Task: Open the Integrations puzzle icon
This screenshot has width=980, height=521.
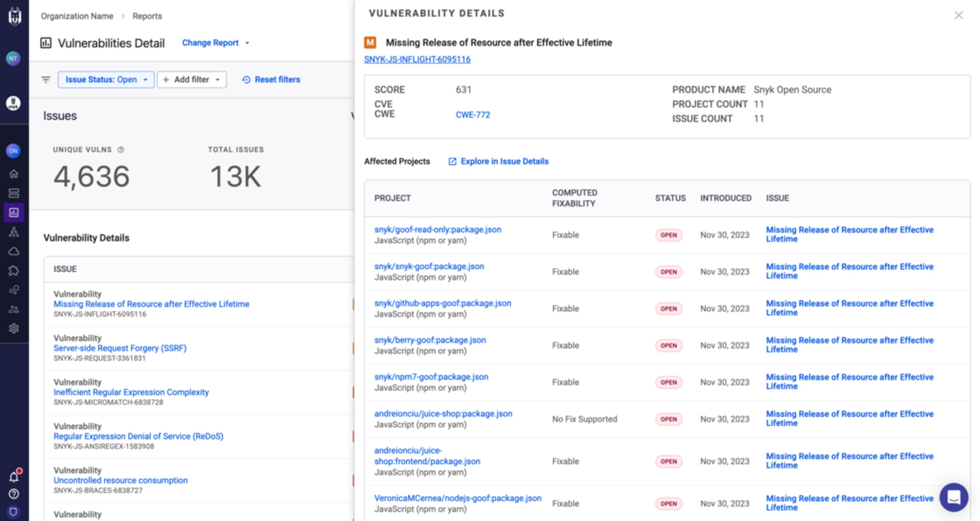Action: pos(14,270)
